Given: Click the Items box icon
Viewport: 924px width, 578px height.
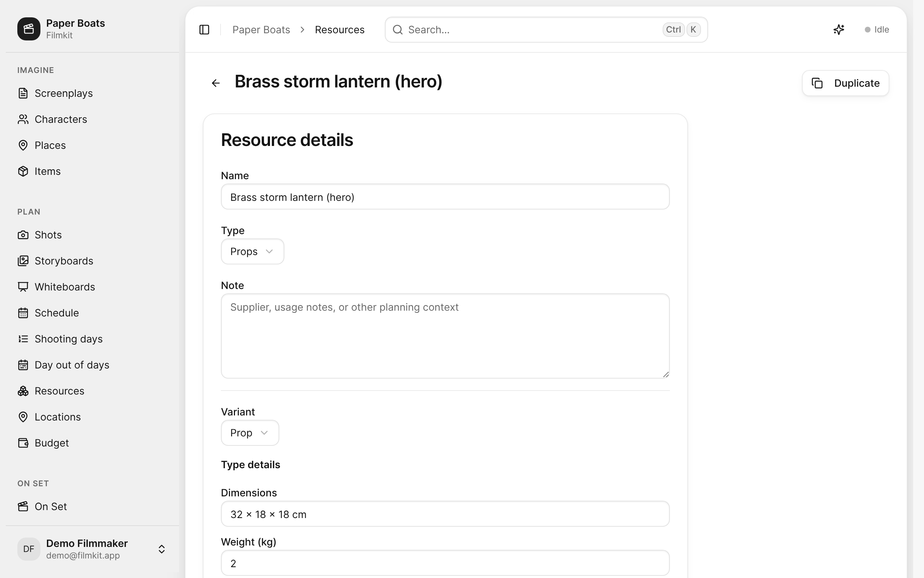Looking at the screenshot, I should tap(23, 171).
